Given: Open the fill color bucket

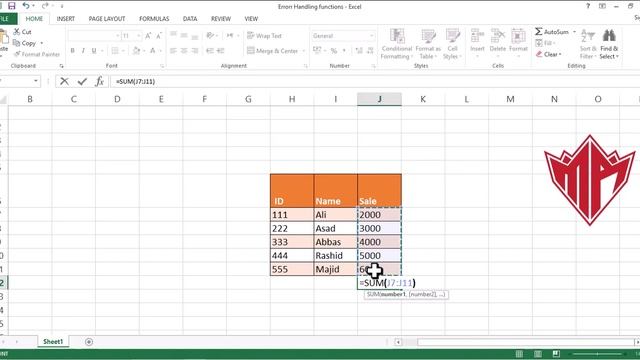Looking at the screenshot, I should point(136,51).
